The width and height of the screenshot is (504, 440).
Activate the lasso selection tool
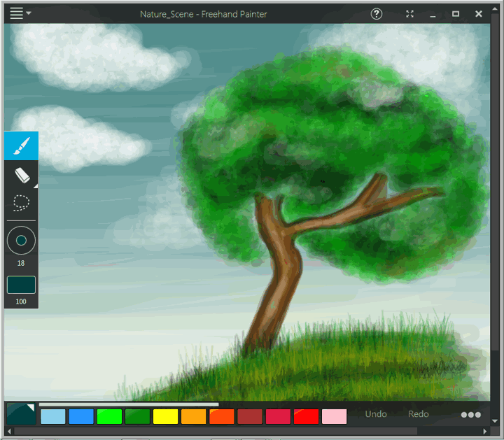click(21, 204)
